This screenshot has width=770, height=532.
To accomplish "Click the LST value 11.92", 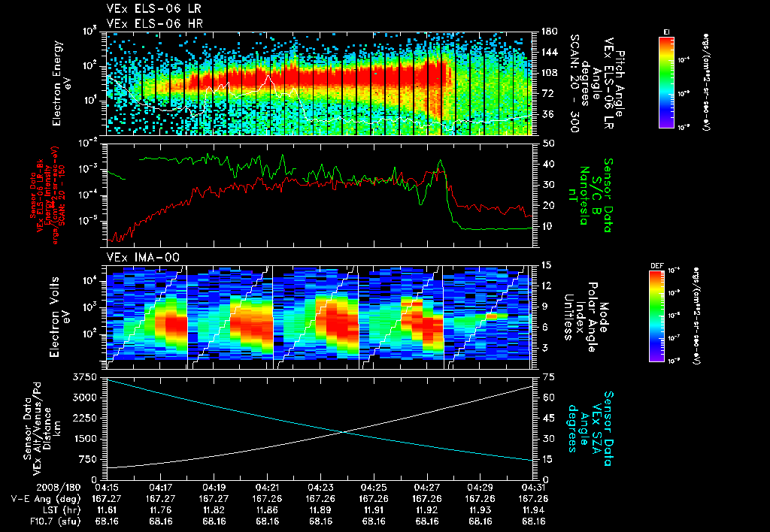I will pyautogui.click(x=427, y=510).
